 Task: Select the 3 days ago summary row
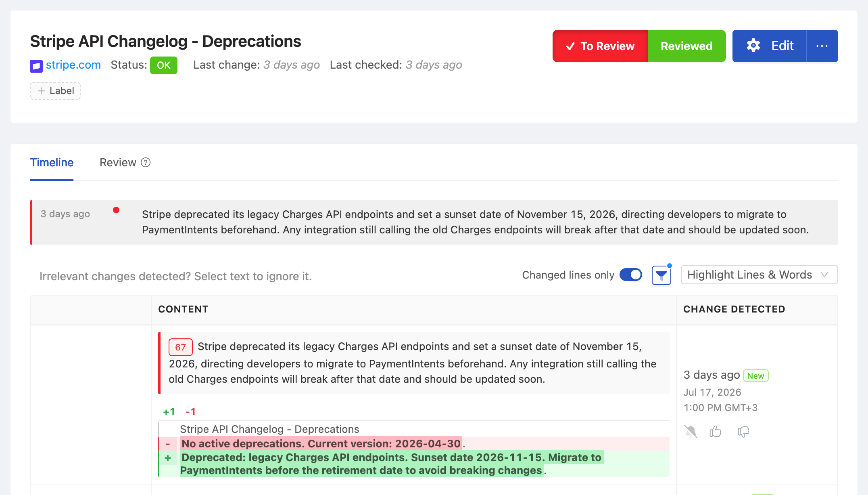434,222
